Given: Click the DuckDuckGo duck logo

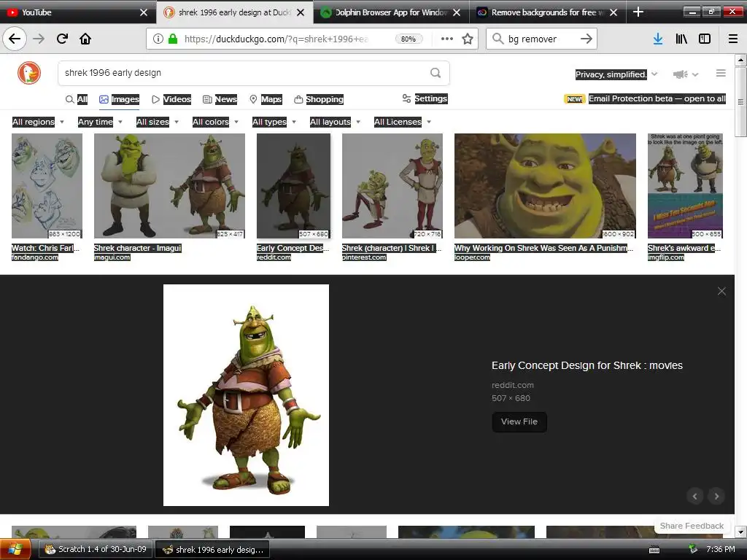Looking at the screenshot, I should point(29,73).
